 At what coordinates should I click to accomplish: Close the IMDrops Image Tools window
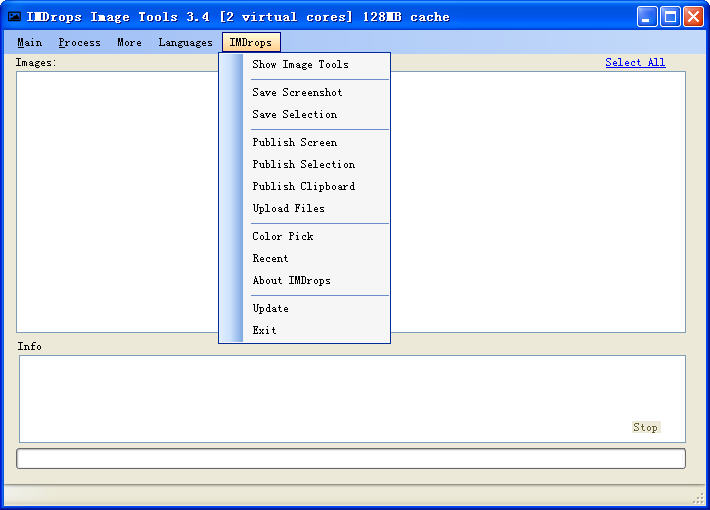point(693,17)
